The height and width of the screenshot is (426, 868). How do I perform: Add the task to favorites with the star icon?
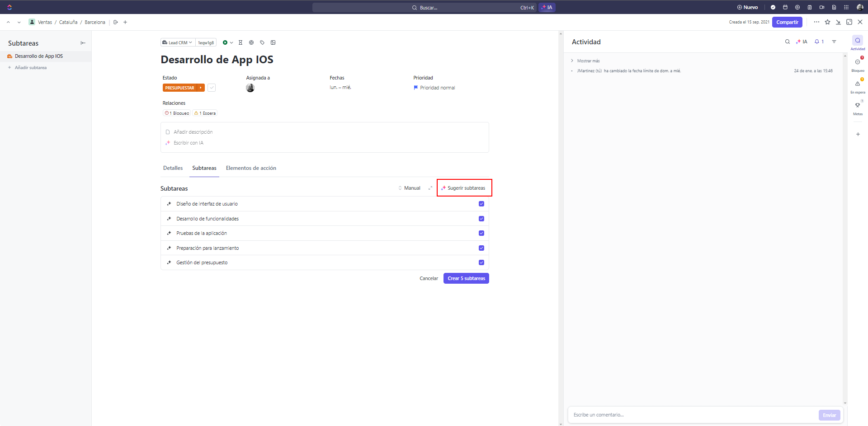[827, 22]
